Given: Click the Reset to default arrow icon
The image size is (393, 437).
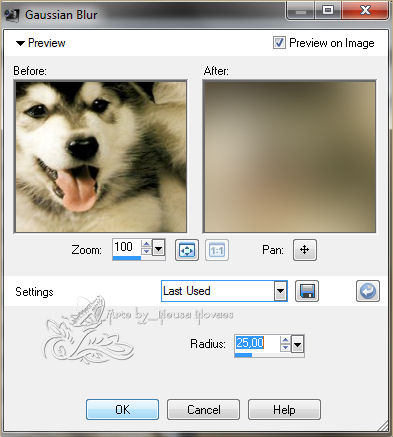Looking at the screenshot, I should point(368,291).
